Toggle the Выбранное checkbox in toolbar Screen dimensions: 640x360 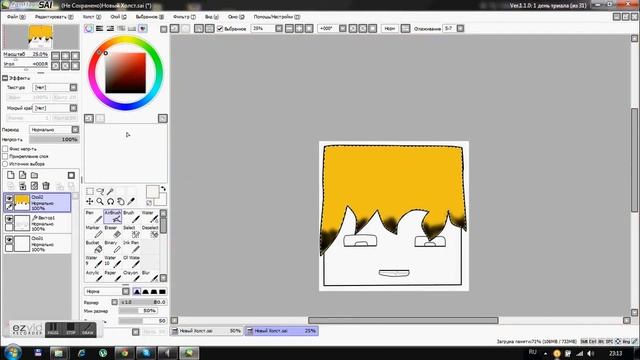[x=220, y=29]
